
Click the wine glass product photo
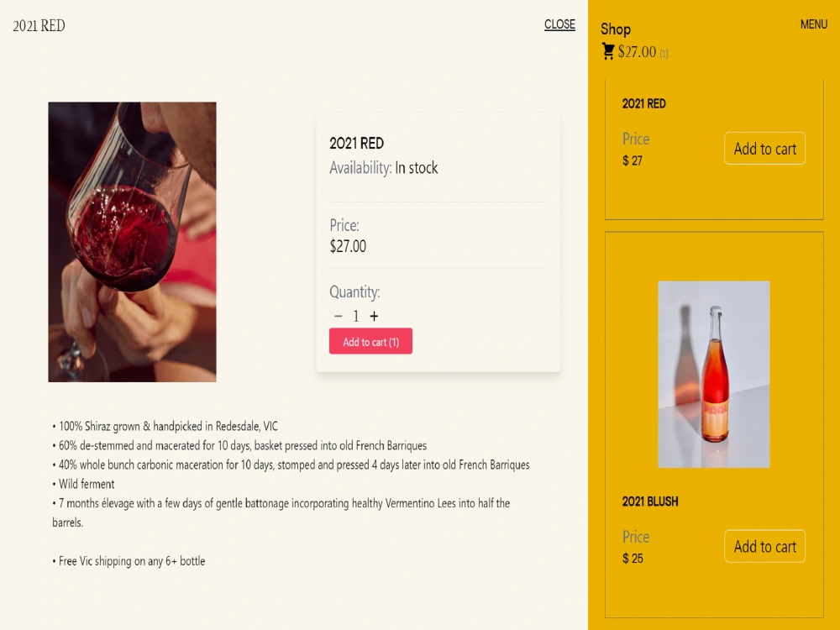[133, 242]
